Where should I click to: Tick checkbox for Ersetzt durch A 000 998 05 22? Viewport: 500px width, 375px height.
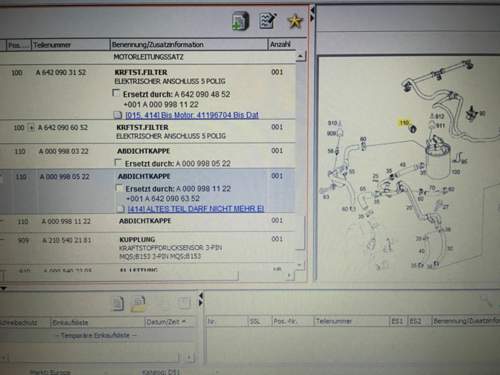coord(118,162)
